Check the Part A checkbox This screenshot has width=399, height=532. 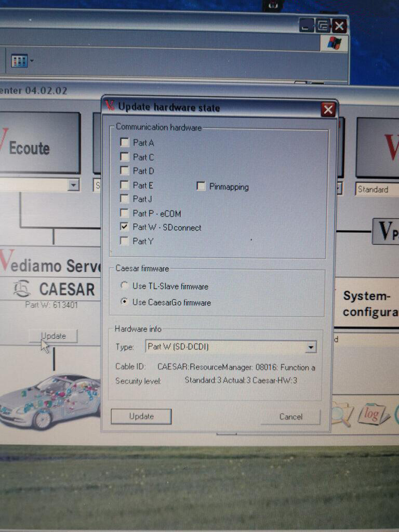(x=125, y=142)
